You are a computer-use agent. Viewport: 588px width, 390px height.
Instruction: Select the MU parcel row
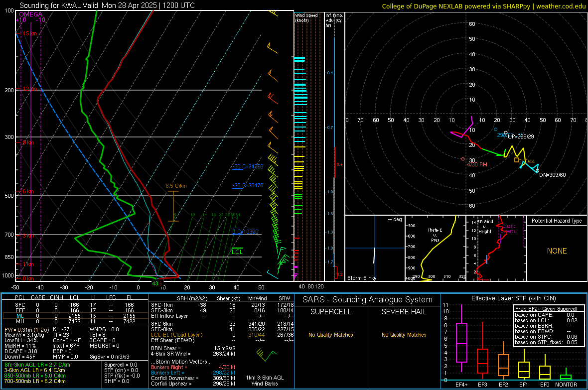(75, 321)
